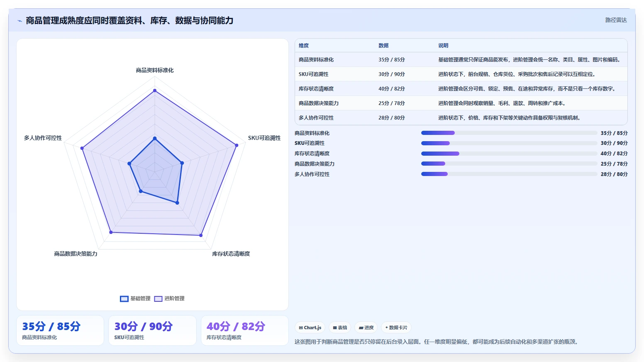
Task: Click 库存状态清晰度 axis label on radar
Action: pyautogui.click(x=231, y=254)
